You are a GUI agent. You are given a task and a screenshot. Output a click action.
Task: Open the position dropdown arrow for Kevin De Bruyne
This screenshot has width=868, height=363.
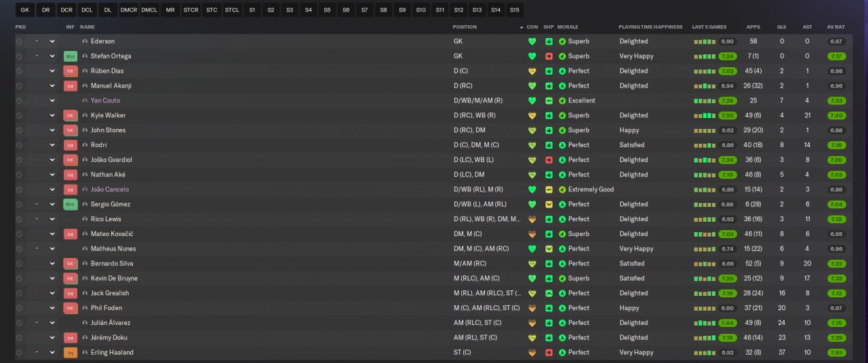(52, 278)
